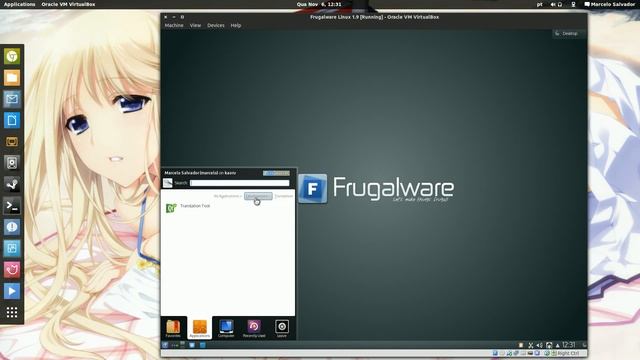Open the light-blue software center dock icon
This screenshot has width=640, height=360.
click(12, 248)
